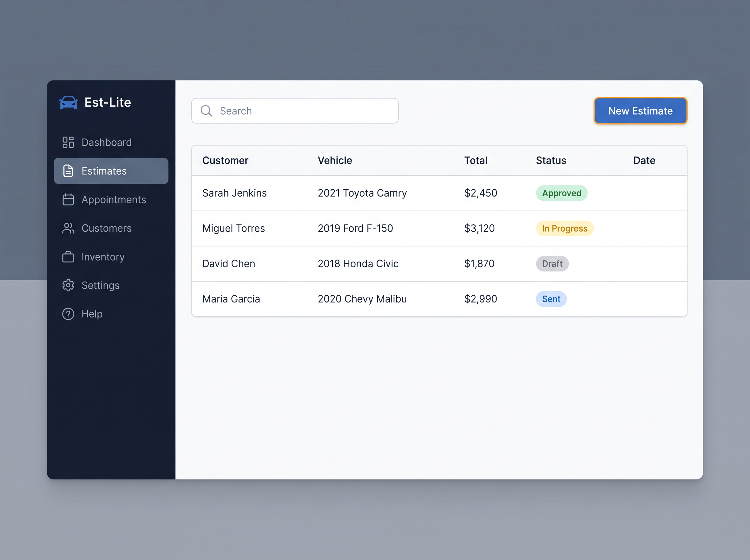Click the 2019 Ford F-150 vehicle cell
The height and width of the screenshot is (560, 750).
click(x=356, y=228)
